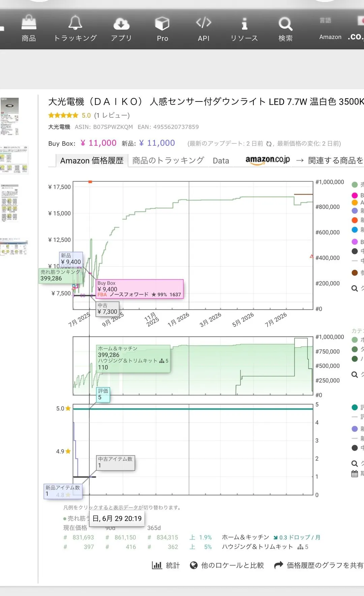Click the red triangle marker near #400,000
Screen dimensions: 364x596
point(311,257)
